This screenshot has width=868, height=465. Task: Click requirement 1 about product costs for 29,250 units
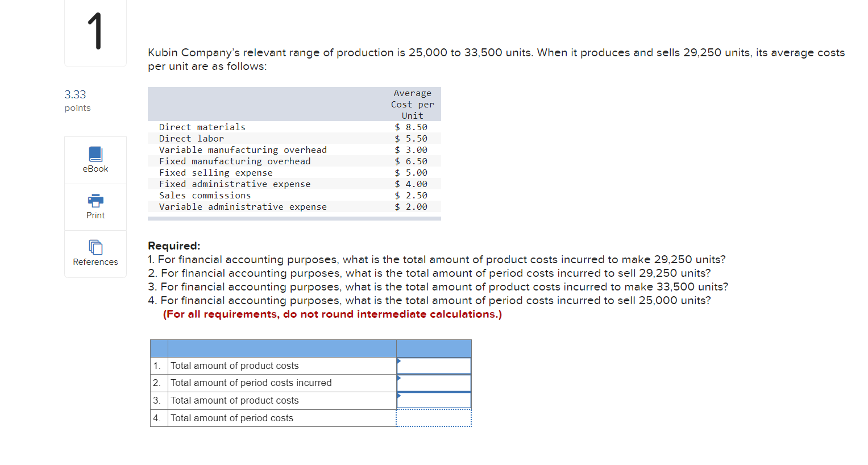(x=437, y=260)
